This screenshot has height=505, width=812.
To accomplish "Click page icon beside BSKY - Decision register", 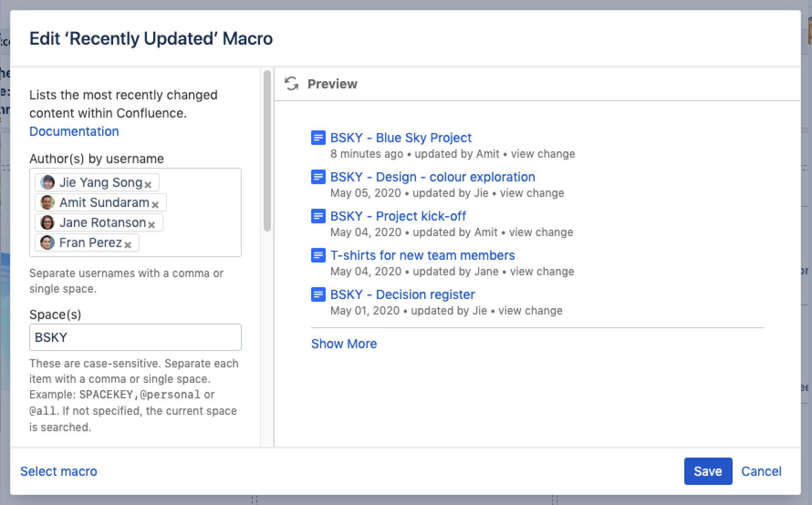I will (318, 294).
